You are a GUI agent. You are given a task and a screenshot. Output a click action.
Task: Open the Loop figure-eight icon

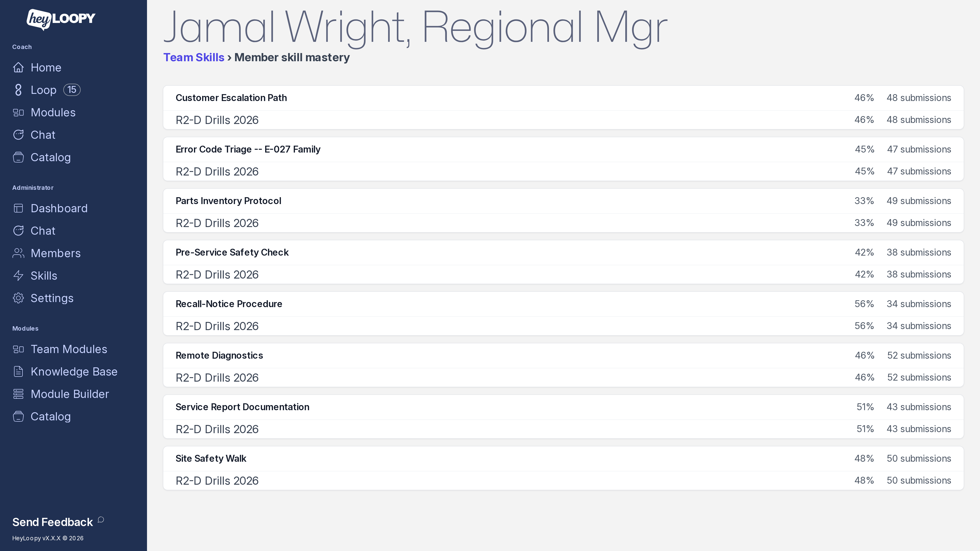pyautogui.click(x=18, y=90)
